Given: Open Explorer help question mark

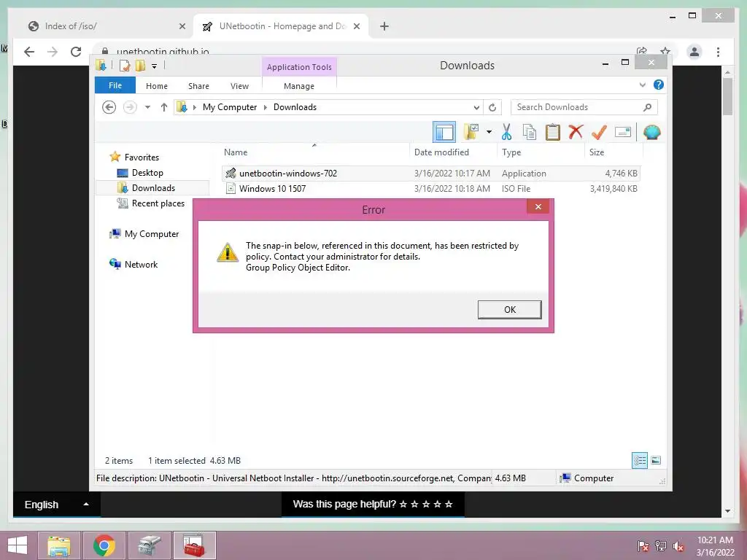Looking at the screenshot, I should coord(659,85).
